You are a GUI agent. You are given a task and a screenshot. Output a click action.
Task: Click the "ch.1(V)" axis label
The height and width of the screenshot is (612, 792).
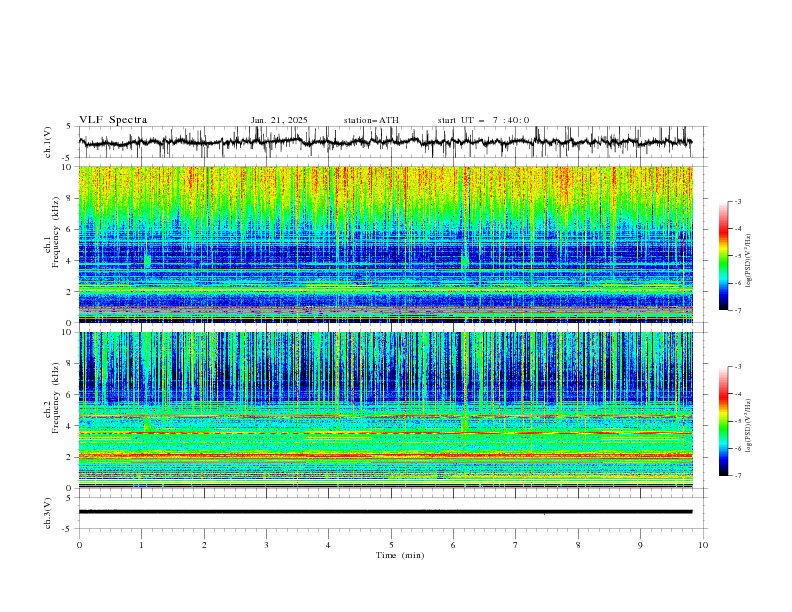(48, 142)
